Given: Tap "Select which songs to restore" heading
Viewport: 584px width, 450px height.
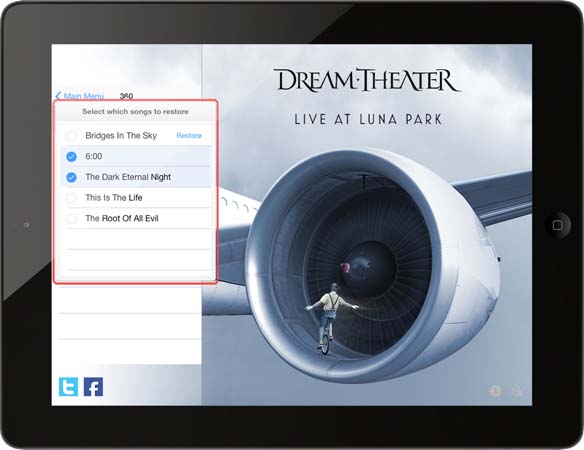Looking at the screenshot, I should [x=135, y=111].
